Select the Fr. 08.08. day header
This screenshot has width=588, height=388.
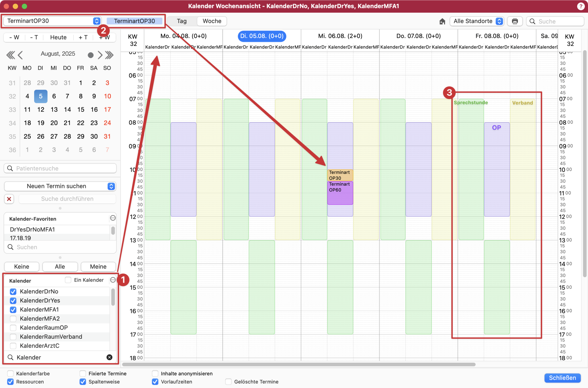[497, 36]
